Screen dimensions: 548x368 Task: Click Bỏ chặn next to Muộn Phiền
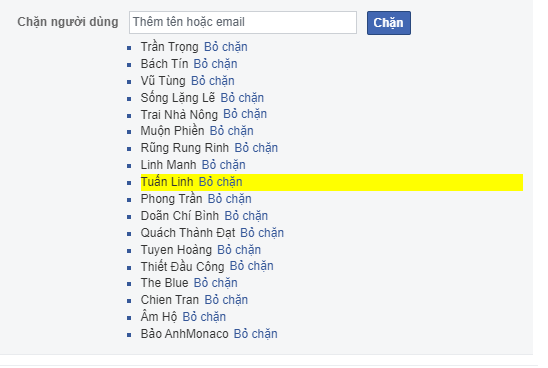(232, 131)
